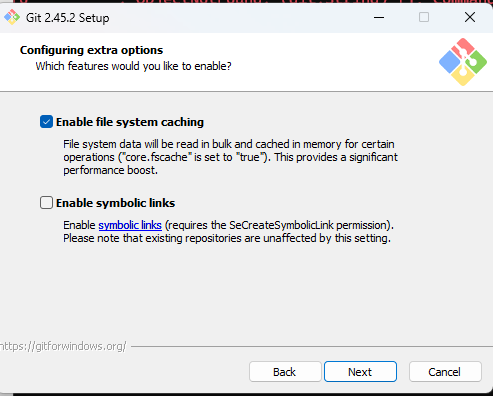Minimize the Git Setup window
The height and width of the screenshot is (396, 493).
(x=379, y=17)
